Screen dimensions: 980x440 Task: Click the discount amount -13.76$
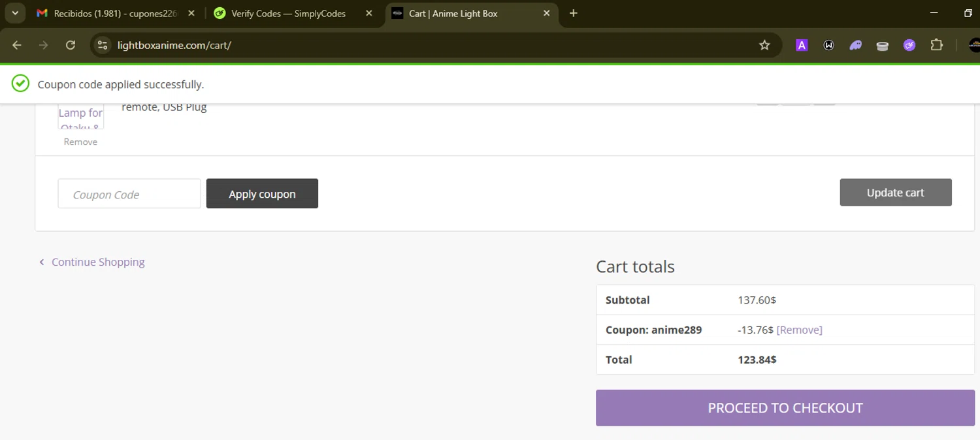point(755,330)
